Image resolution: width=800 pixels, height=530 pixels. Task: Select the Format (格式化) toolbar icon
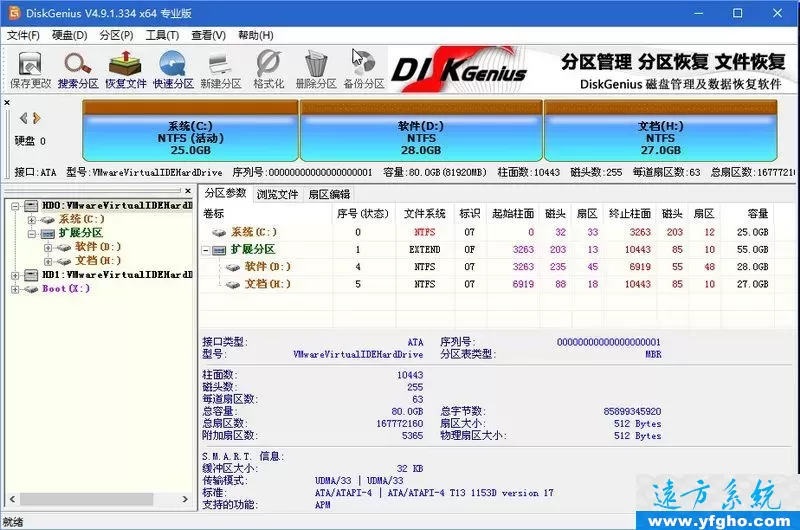coord(268,69)
